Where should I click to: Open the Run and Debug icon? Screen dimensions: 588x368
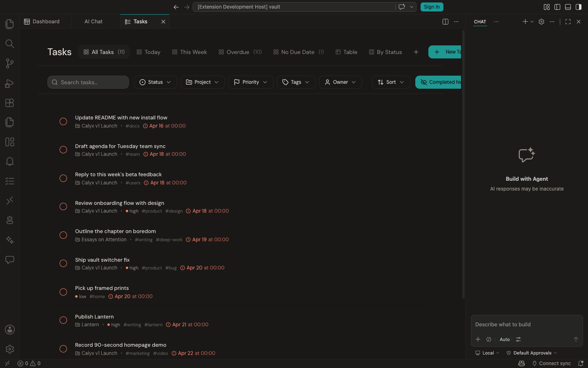10,83
